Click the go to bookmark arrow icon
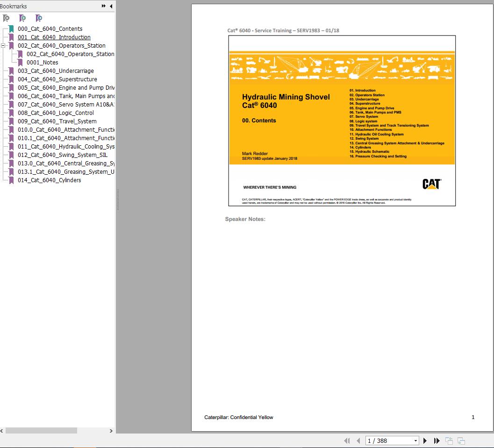The image size is (494, 448). pyautogui.click(x=39, y=18)
